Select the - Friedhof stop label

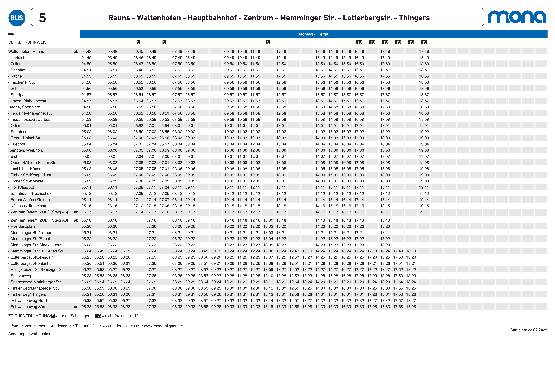17,144
